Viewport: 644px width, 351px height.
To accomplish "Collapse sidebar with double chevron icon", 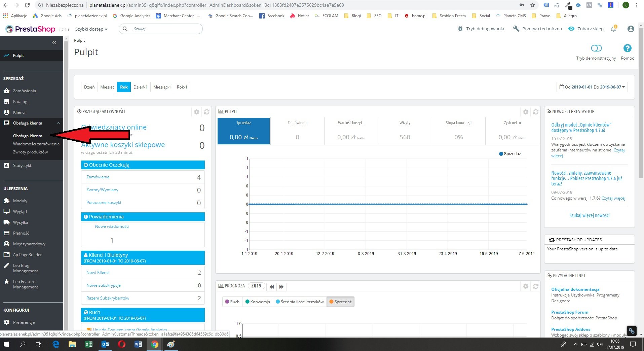I will click(x=54, y=42).
